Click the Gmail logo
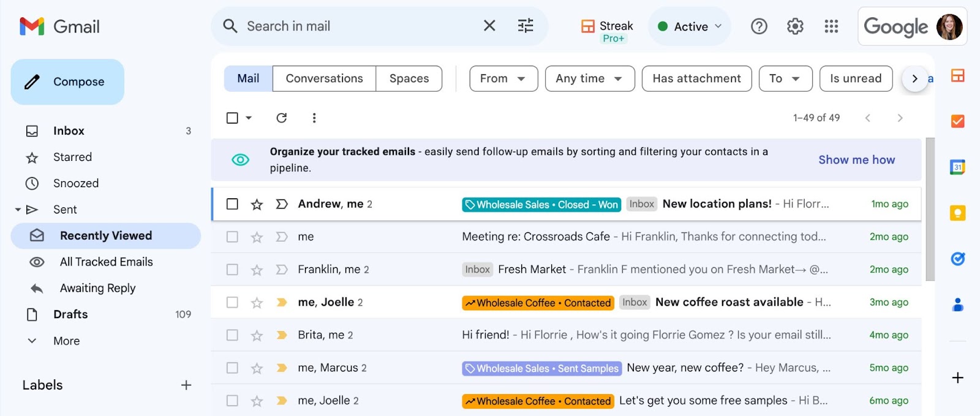The image size is (980, 416). 59,26
